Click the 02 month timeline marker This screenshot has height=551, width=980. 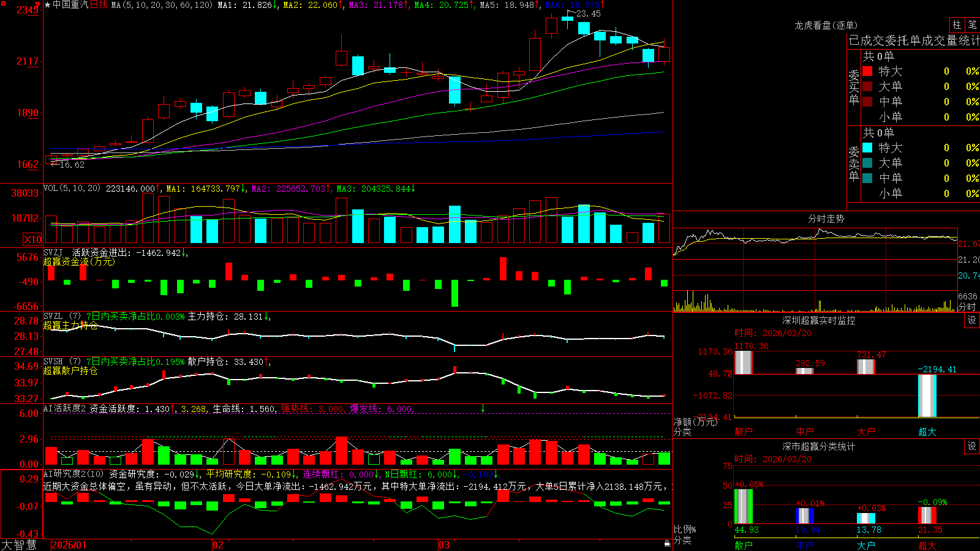[x=218, y=545]
